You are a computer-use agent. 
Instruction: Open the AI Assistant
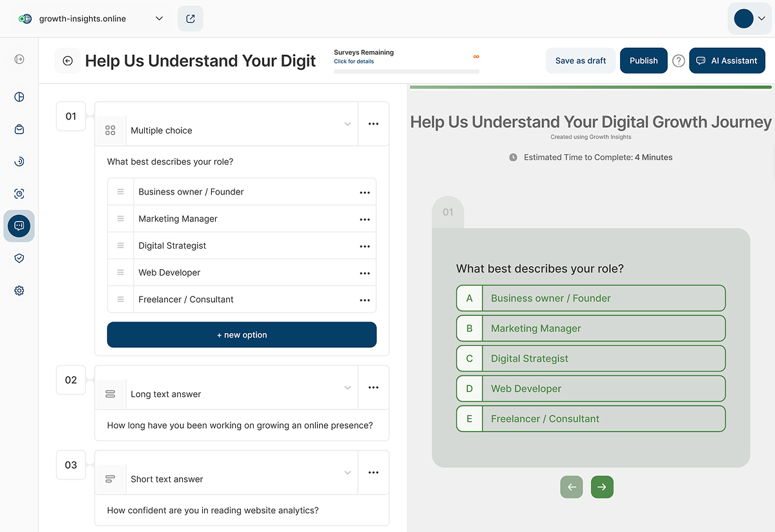tap(727, 61)
